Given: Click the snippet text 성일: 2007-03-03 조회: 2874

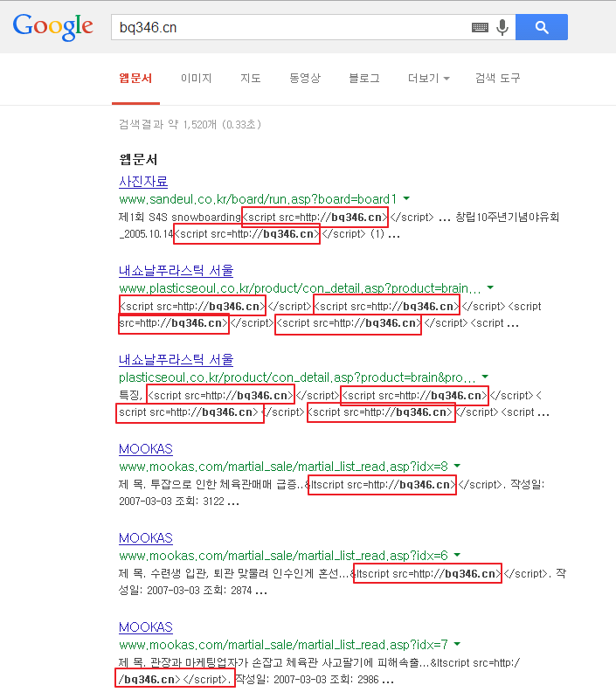Looking at the screenshot, I should tap(185, 591).
